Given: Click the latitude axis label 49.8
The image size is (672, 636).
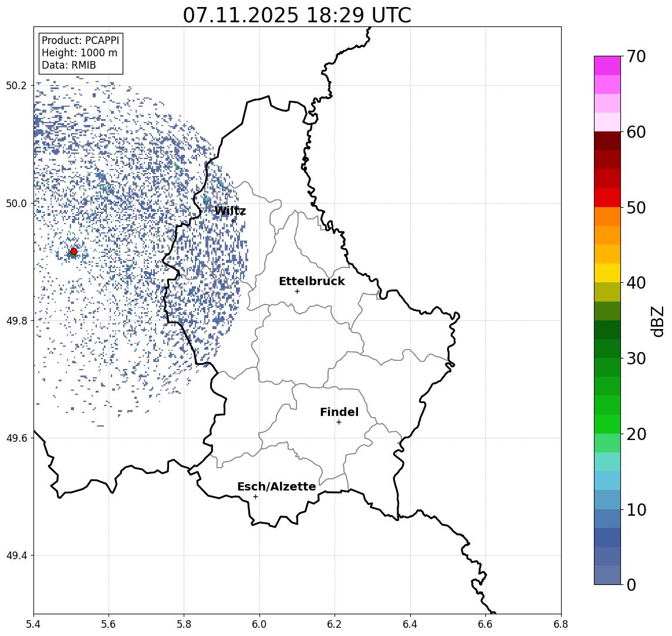Looking at the screenshot, I should (x=16, y=320).
